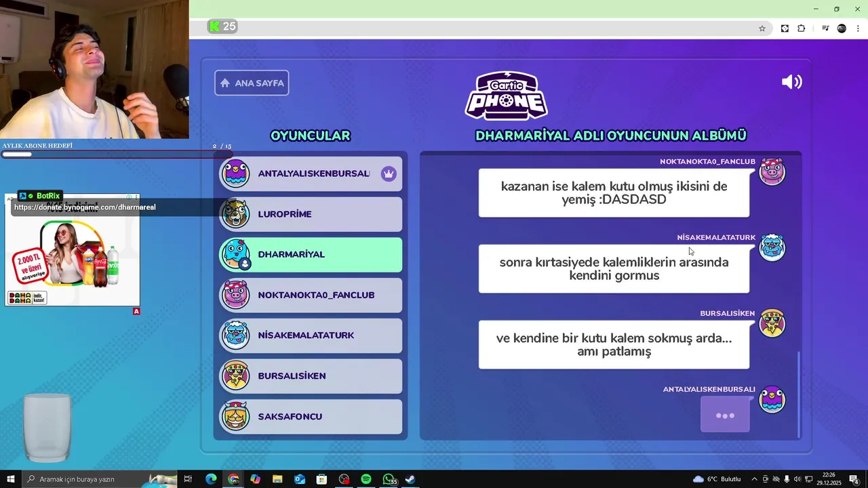Click message 'kazanan ise kalem kutu olmuş'
This screenshot has width=868, height=488.
click(x=614, y=193)
